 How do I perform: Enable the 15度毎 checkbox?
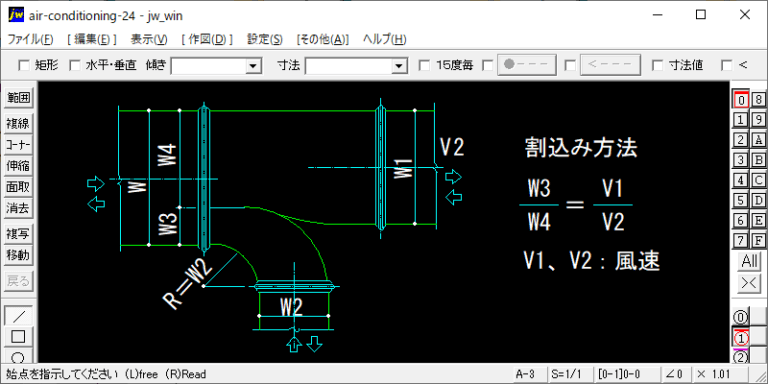pos(425,65)
